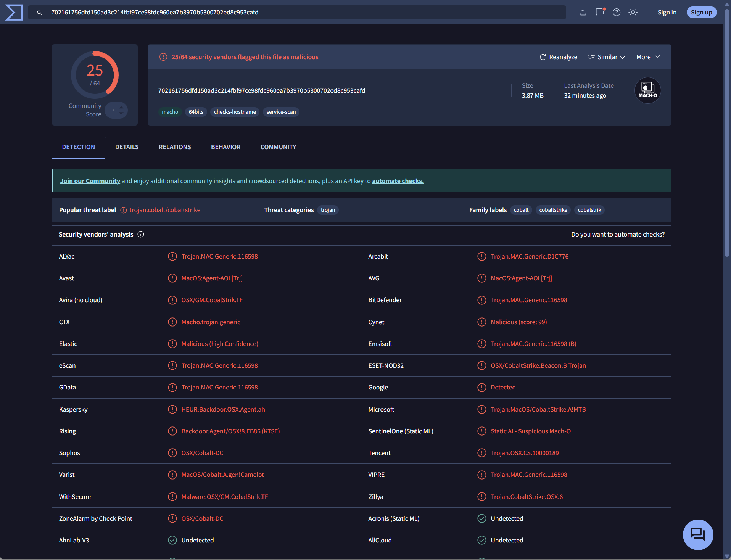
Task: Click the warning icon beside popular threat label
Action: coord(124,210)
